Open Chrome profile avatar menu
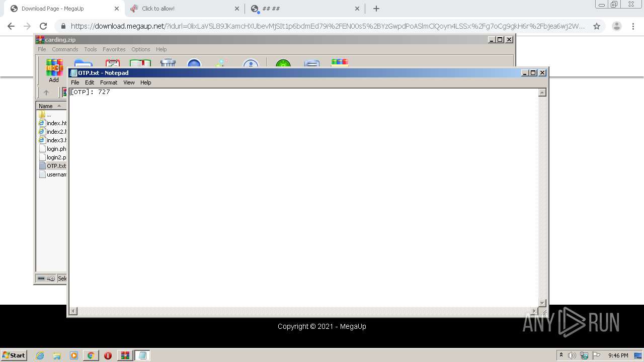The image size is (644, 362). point(616,26)
